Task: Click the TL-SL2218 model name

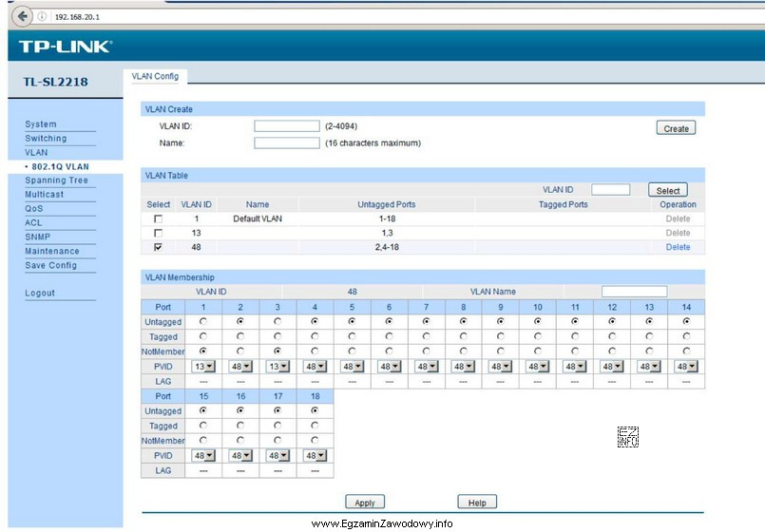Action: pyautogui.click(x=56, y=82)
